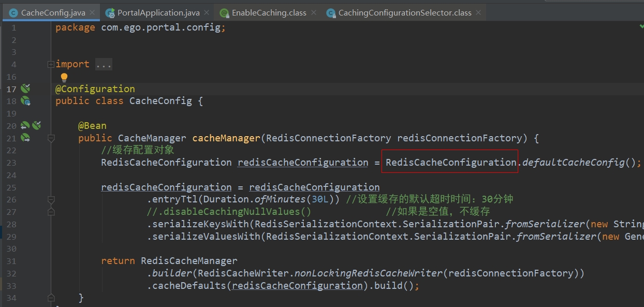The height and width of the screenshot is (307, 644).
Task: Collapse the cacheManager method at line 21
Action: (51, 138)
